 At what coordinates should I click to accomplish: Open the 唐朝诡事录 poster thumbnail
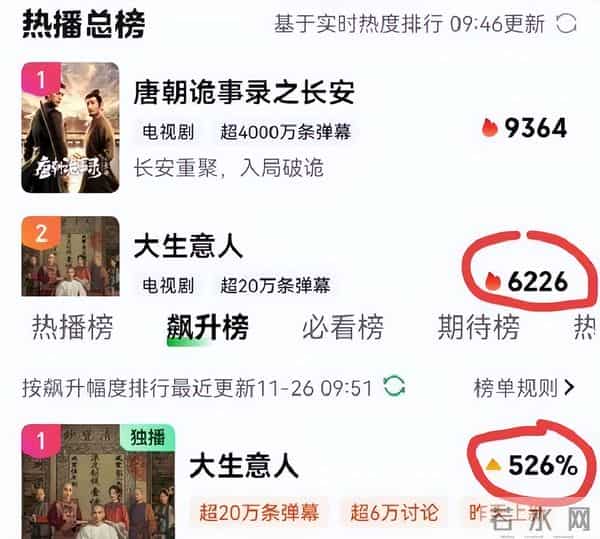pos(70,128)
